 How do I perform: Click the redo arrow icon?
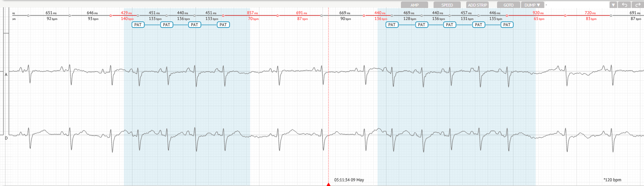pyautogui.click(x=637, y=5)
